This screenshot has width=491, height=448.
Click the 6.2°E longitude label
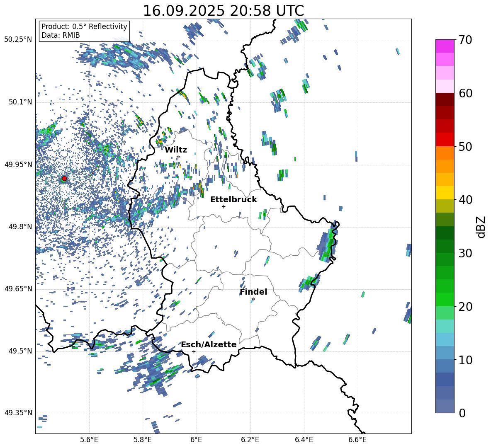pyautogui.click(x=250, y=440)
